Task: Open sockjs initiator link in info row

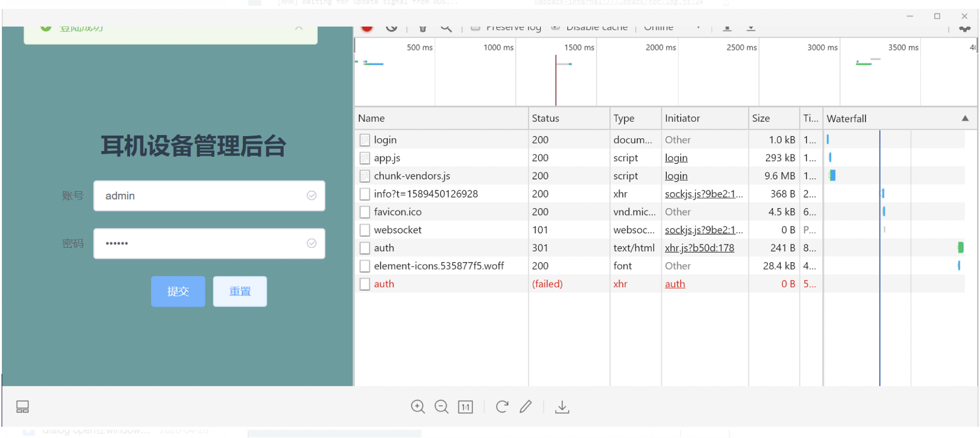Action: (x=704, y=194)
